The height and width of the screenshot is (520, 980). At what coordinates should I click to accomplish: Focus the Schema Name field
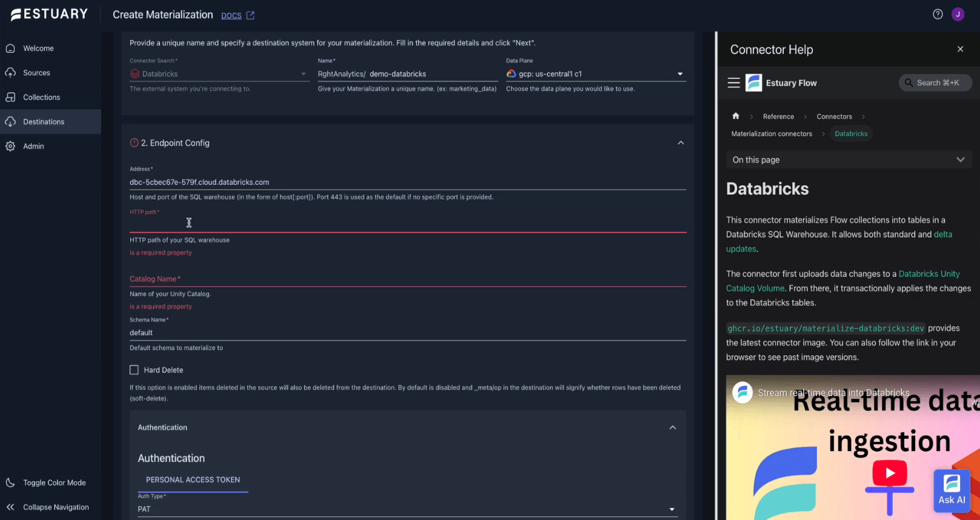(x=408, y=333)
